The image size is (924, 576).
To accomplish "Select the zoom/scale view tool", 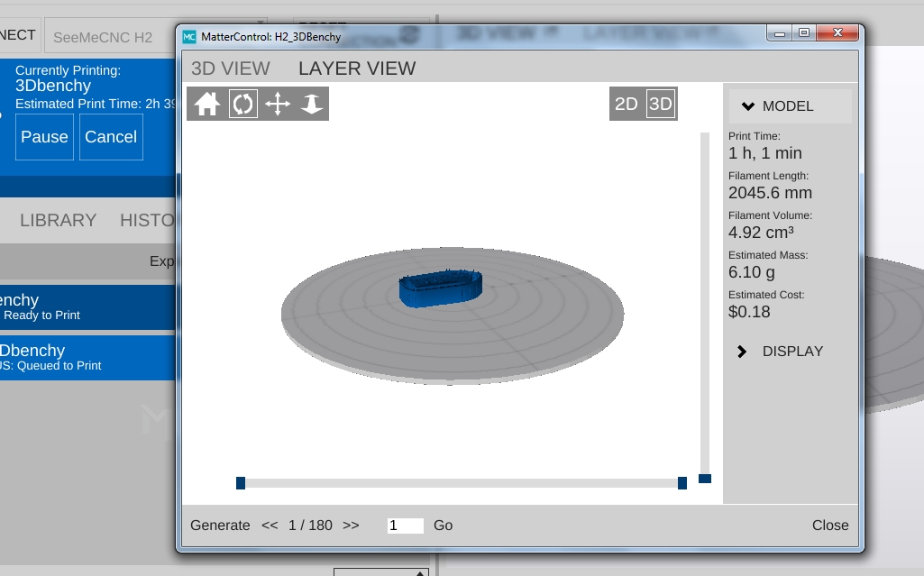I will pos(312,104).
